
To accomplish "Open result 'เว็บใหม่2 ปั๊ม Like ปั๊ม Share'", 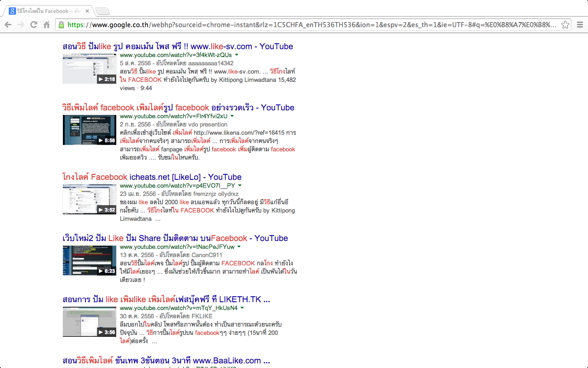I will click(x=175, y=238).
